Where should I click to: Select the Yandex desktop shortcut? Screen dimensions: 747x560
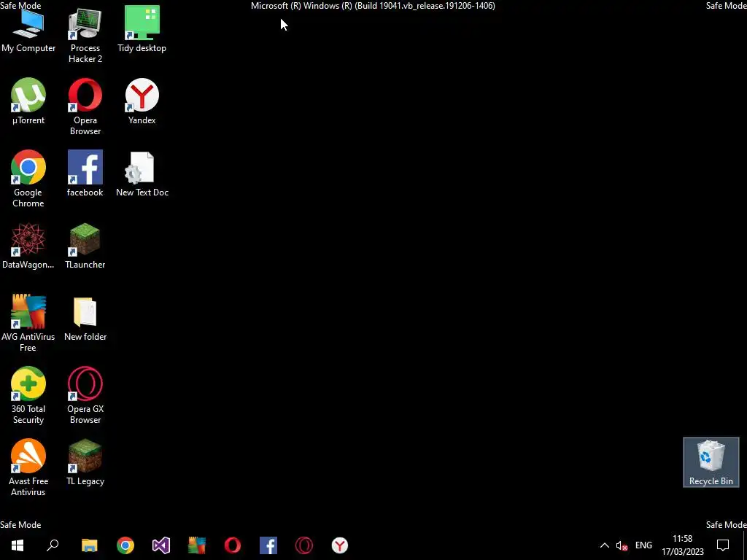coord(142,102)
